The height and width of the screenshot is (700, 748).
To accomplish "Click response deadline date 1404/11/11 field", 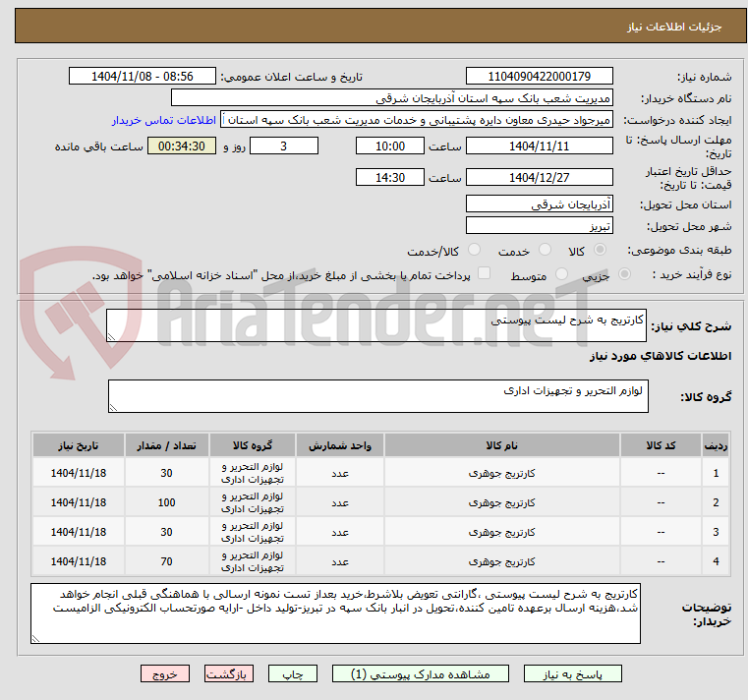I will pos(539,146).
